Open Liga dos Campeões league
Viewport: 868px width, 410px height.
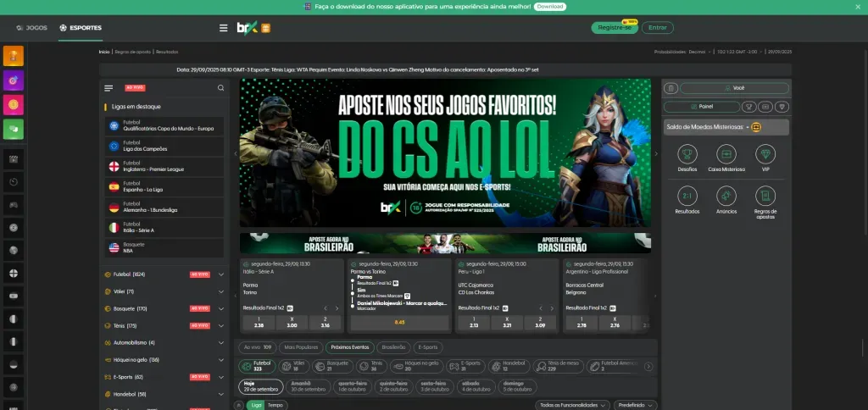click(164, 146)
